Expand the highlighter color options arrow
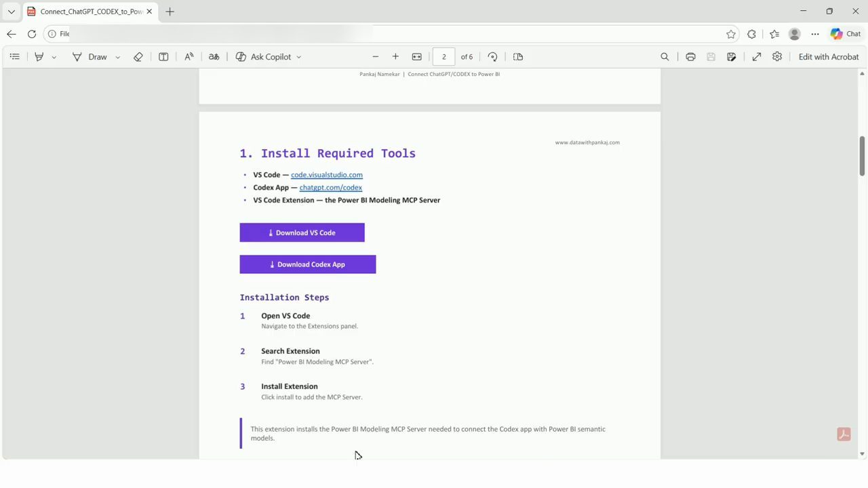 pyautogui.click(x=54, y=58)
